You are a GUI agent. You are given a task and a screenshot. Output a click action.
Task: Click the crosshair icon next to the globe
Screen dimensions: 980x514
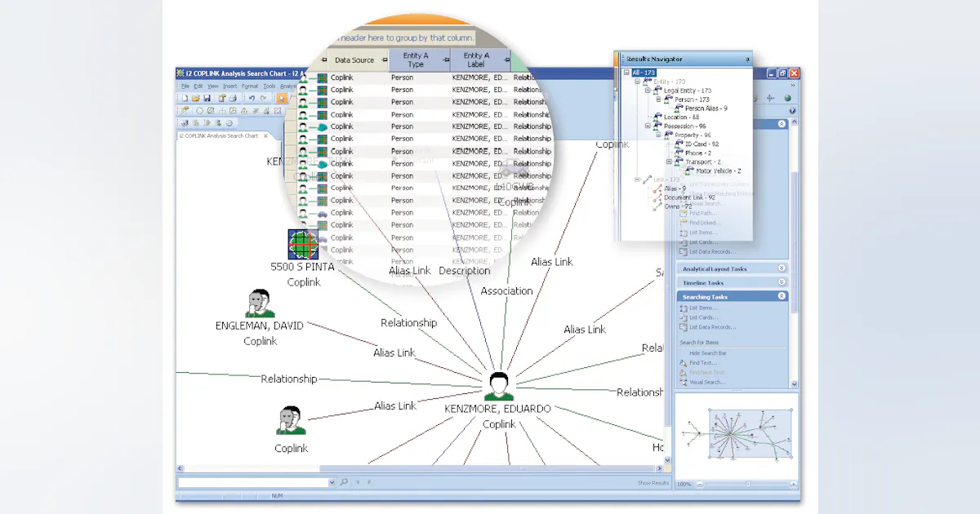[x=770, y=98]
